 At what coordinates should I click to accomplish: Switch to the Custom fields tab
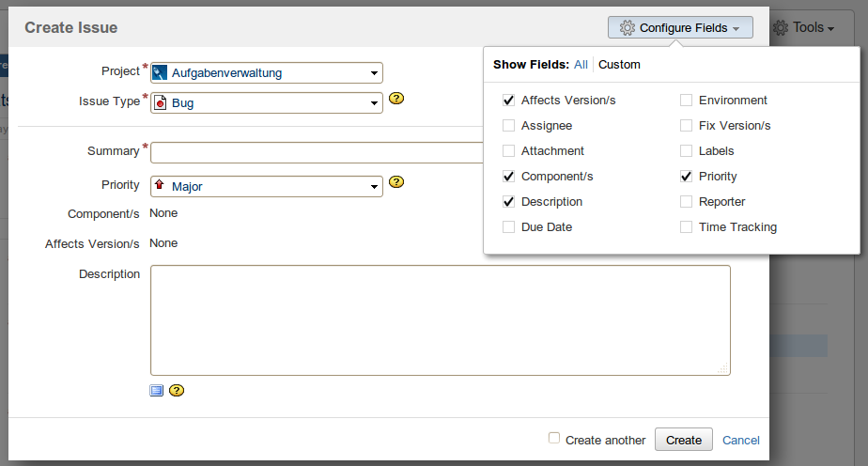click(x=619, y=65)
